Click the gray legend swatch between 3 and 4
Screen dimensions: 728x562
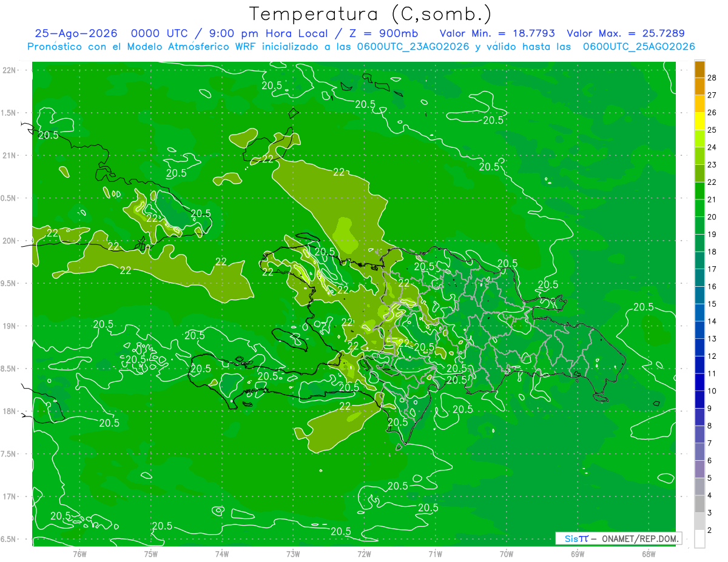(699, 504)
